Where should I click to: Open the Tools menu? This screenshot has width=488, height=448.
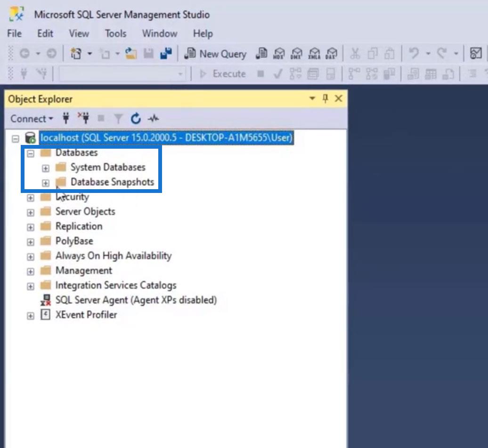pyautogui.click(x=115, y=33)
